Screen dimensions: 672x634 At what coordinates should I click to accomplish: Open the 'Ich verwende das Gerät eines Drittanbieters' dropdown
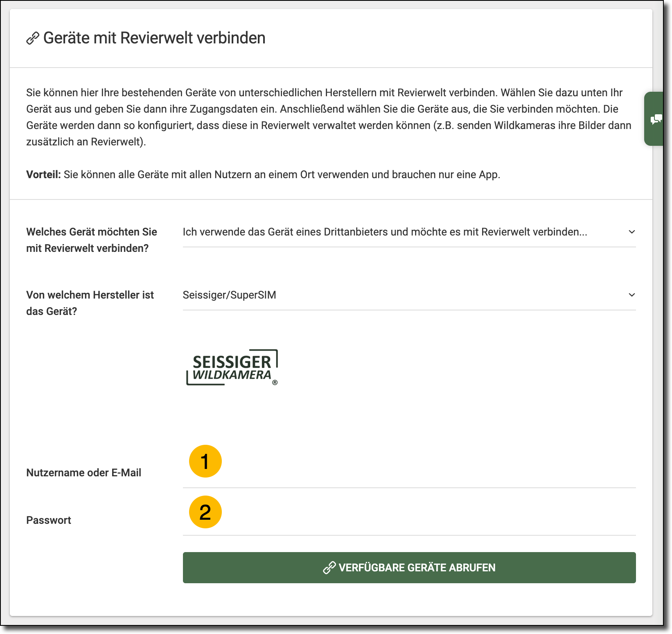(x=385, y=232)
